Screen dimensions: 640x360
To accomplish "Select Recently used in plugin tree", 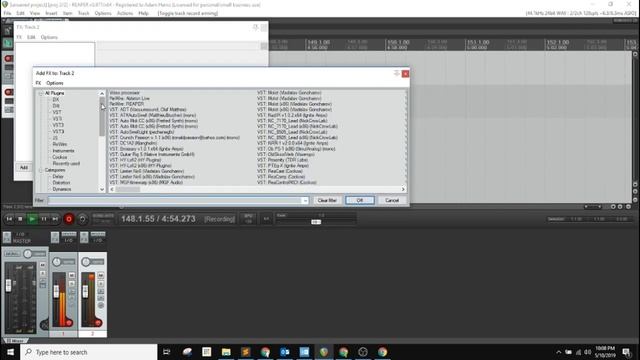I will 66,164.
